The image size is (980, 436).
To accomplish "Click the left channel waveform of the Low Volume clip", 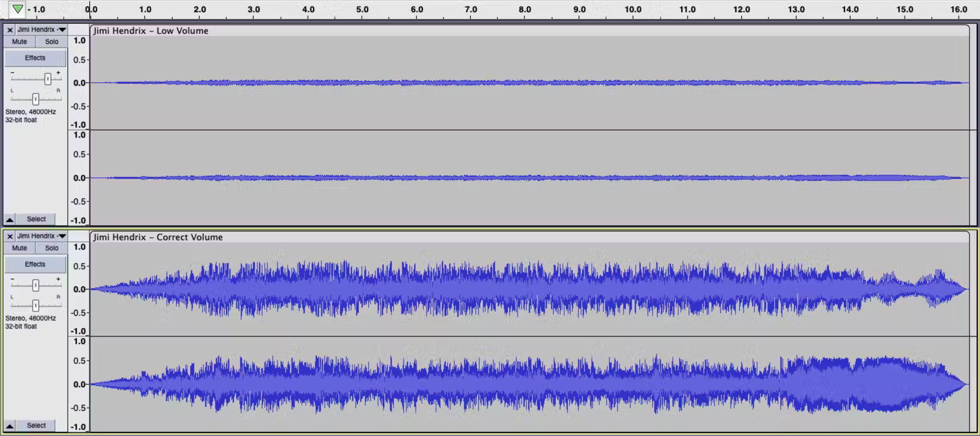I will pos(529,83).
